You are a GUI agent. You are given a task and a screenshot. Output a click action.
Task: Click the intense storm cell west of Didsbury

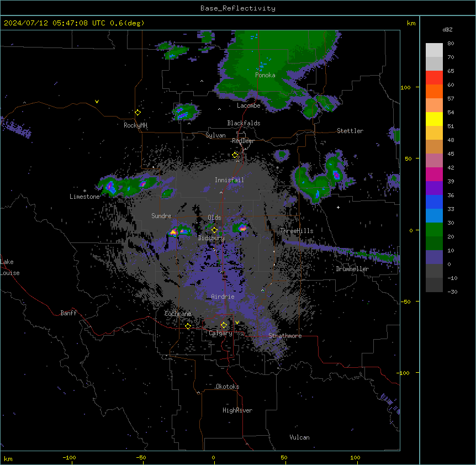point(173,232)
